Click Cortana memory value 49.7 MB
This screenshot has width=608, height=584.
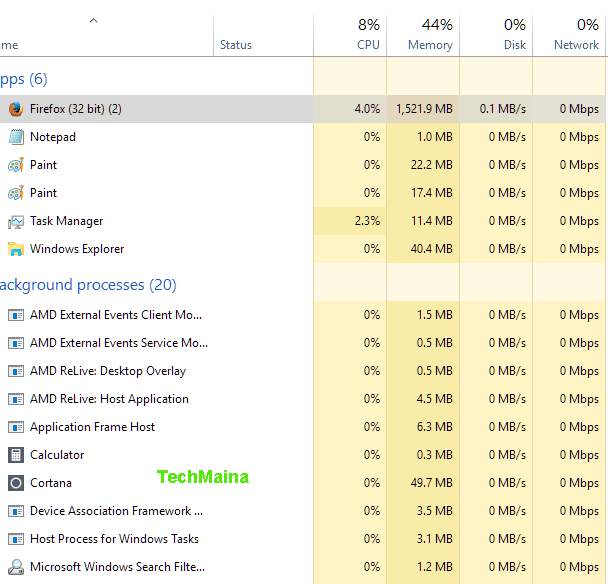[432, 483]
